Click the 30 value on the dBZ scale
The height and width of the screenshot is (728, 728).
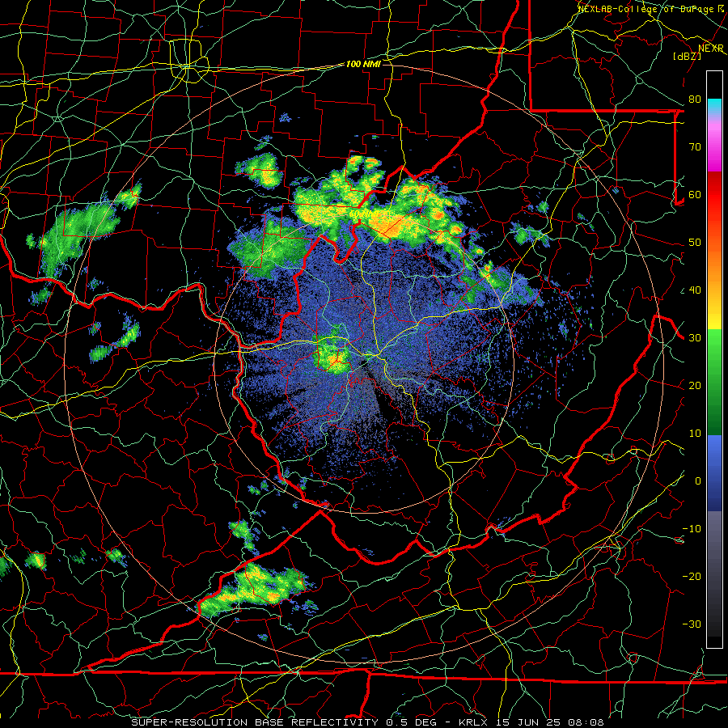695,338
